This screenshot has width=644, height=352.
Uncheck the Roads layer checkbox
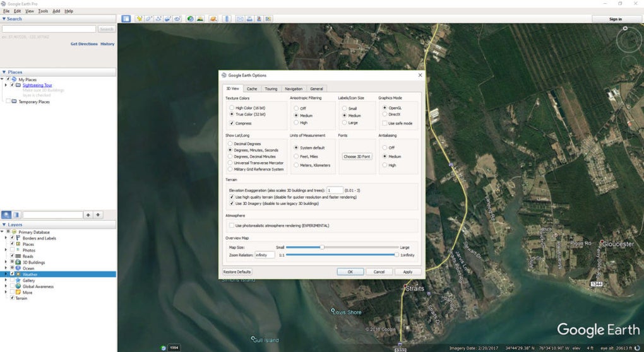[12, 256]
